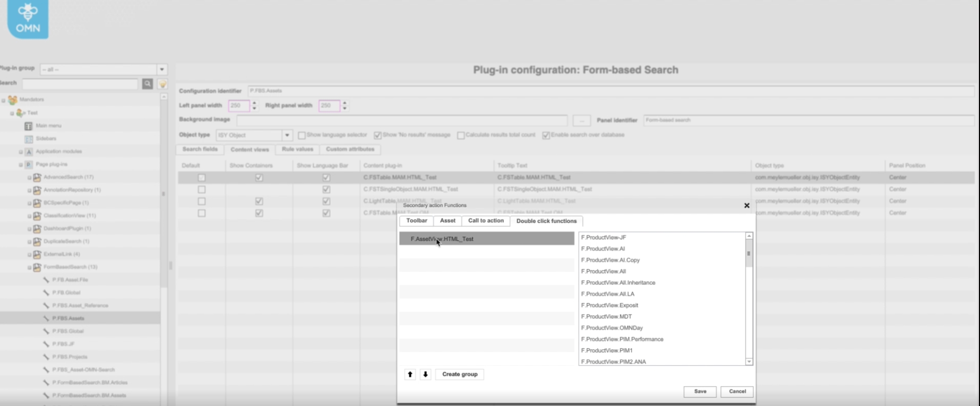This screenshot has width=980, height=406.
Task: Toggle Calculate results total count checkbox
Action: pyautogui.click(x=461, y=136)
